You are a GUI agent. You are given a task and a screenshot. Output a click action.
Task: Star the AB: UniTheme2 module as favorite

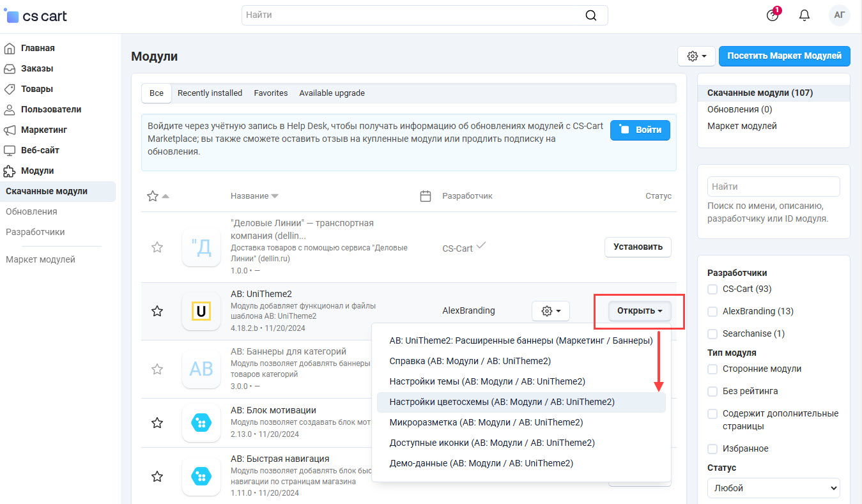coord(157,311)
